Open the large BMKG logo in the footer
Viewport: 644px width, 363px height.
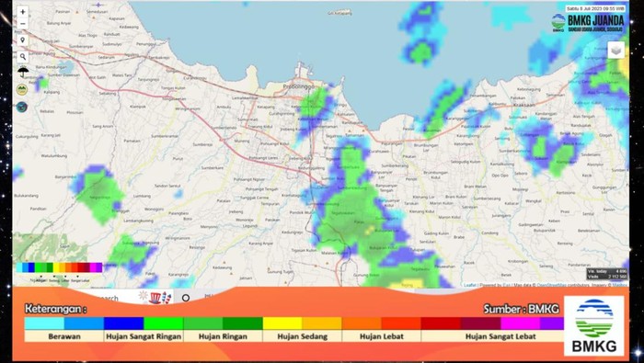tap(594, 325)
